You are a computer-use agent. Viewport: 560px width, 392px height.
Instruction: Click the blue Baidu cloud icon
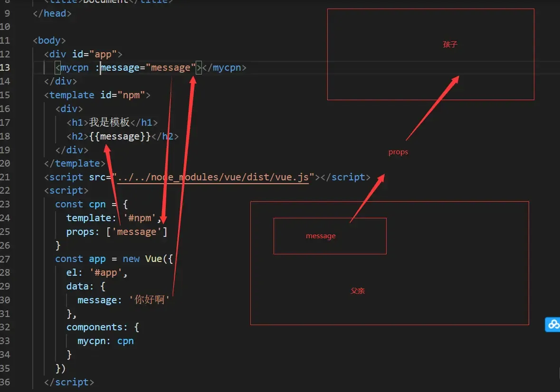click(552, 325)
